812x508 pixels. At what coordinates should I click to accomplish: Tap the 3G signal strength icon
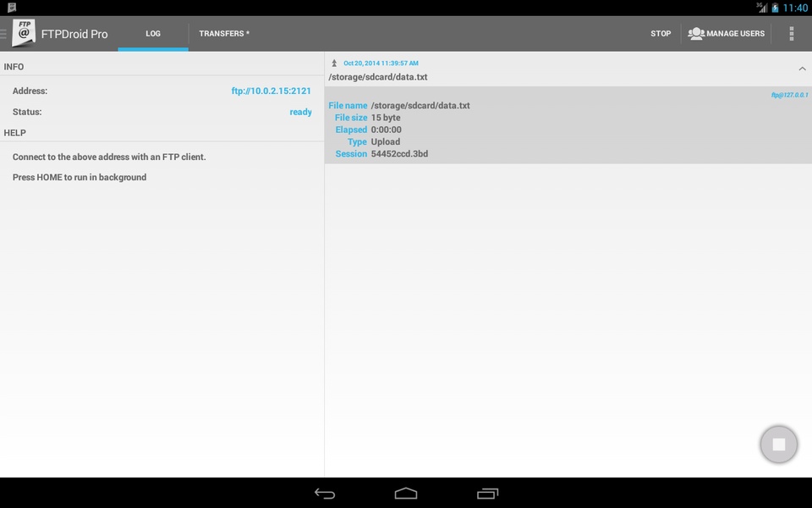click(762, 8)
